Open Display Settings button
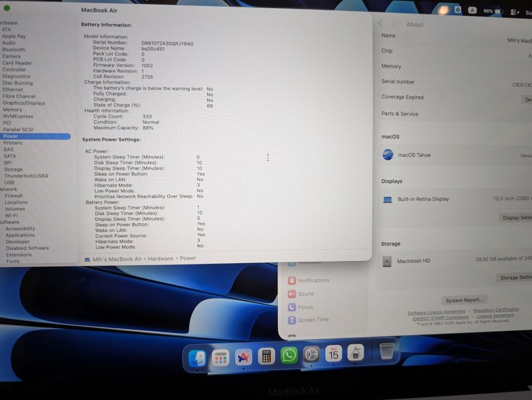This screenshot has width=532, height=400. click(516, 217)
